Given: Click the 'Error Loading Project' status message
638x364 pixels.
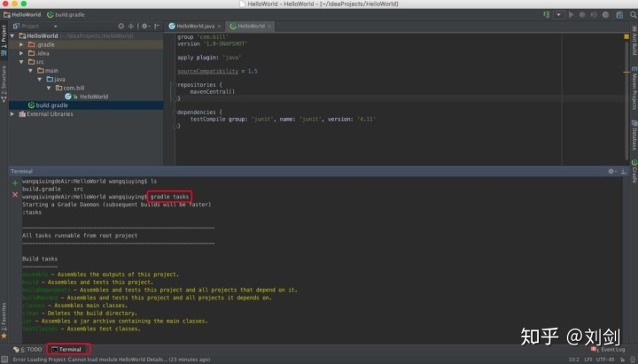Looking at the screenshot, I should [112, 360].
